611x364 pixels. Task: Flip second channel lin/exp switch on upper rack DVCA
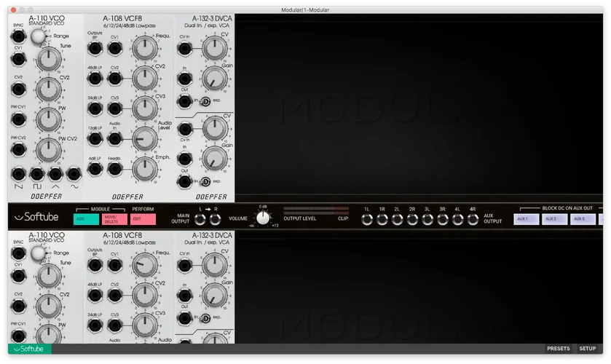(x=205, y=181)
